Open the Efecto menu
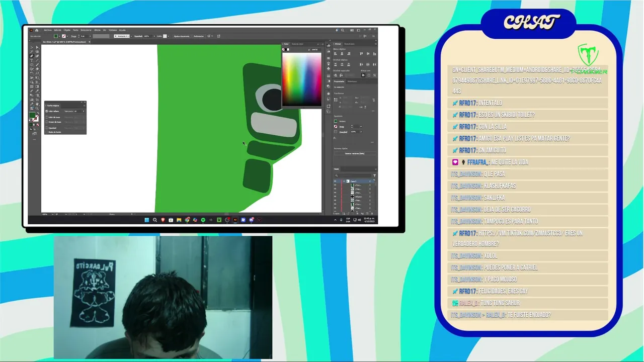 point(98,30)
